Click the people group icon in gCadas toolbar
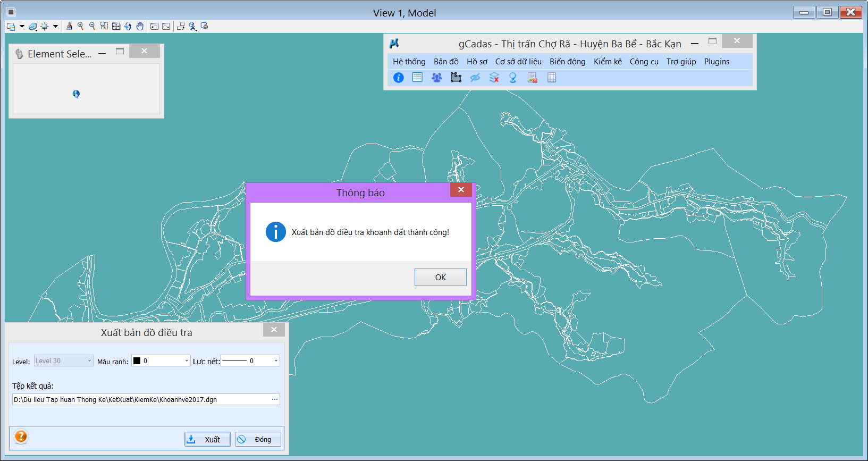The width and height of the screenshot is (868, 461). coord(436,78)
